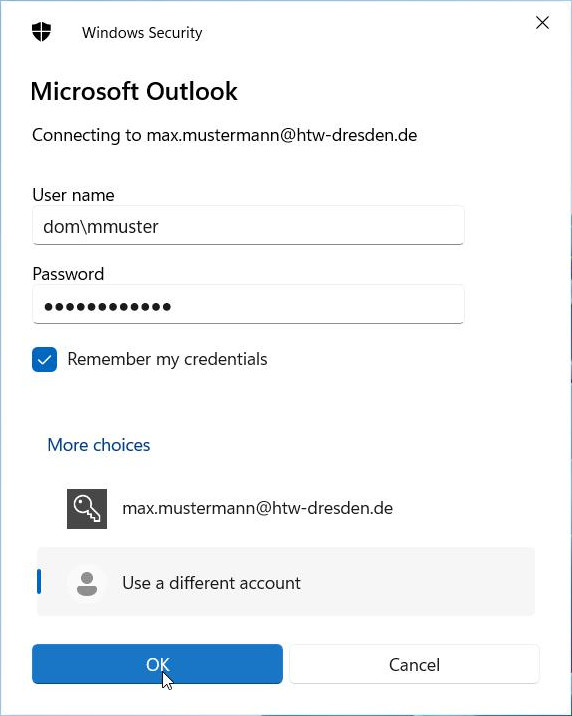Click the 'Microsoft Outlook' heading
The image size is (572, 716).
134,91
